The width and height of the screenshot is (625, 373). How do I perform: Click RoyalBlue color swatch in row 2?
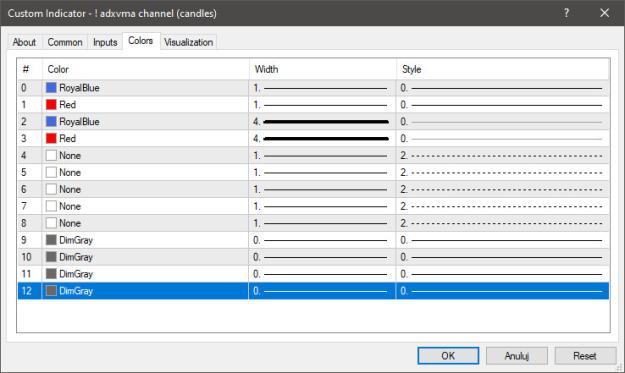pos(51,122)
